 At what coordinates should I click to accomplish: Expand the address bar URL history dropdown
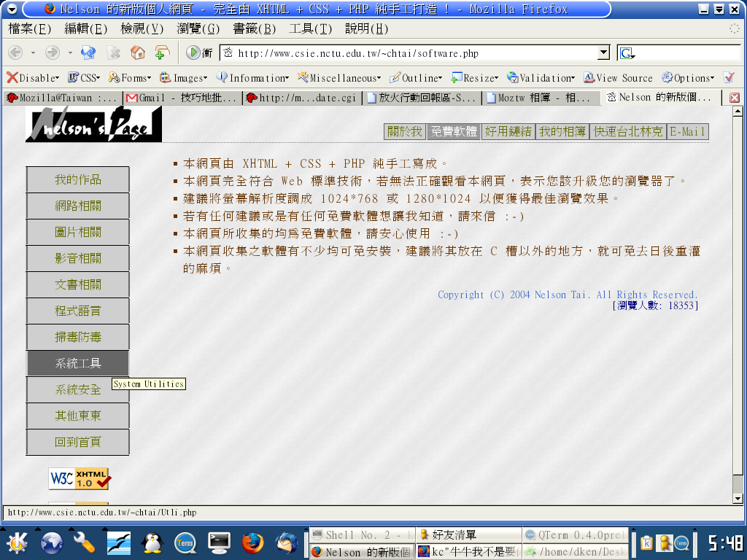pyautogui.click(x=603, y=52)
